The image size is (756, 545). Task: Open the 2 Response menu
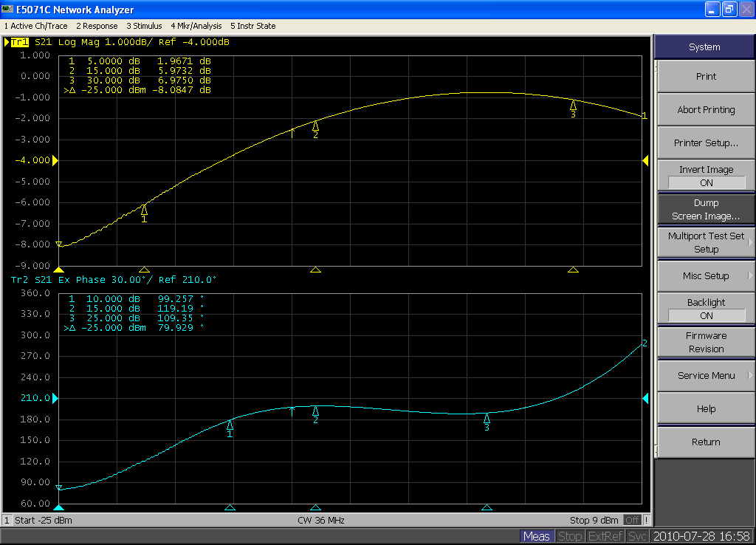pos(97,26)
